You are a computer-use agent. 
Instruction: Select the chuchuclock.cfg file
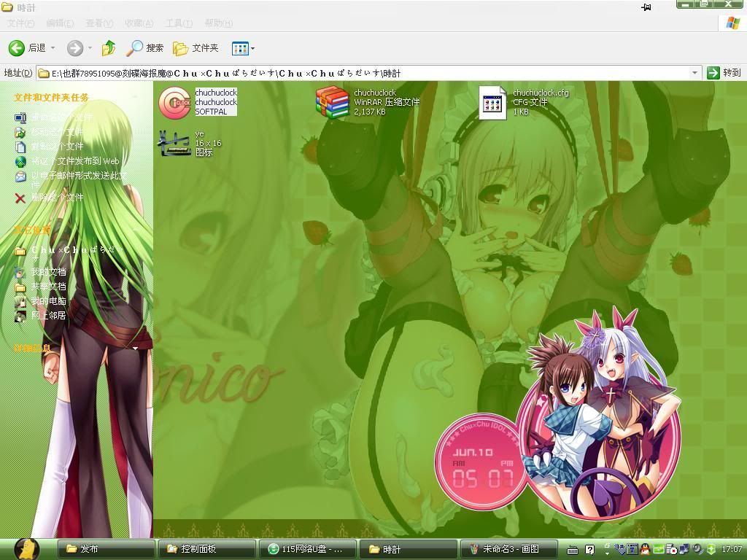[x=524, y=102]
